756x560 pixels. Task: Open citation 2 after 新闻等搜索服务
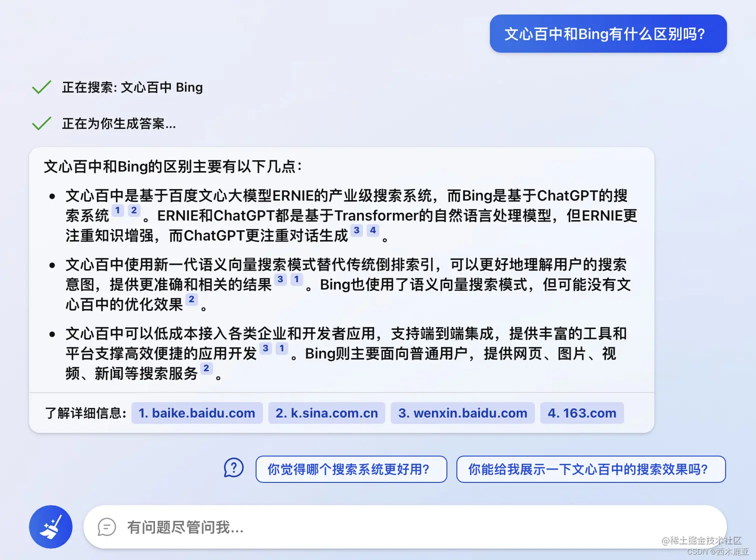coord(206,369)
